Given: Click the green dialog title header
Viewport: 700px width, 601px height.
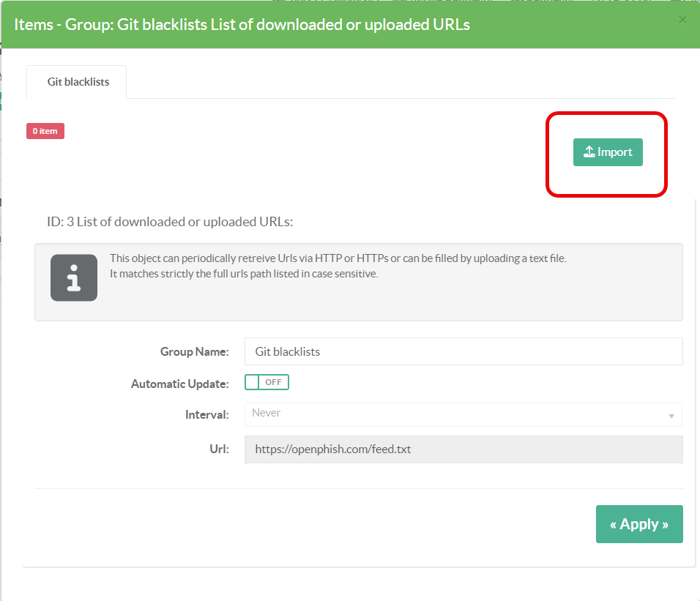Looking at the screenshot, I should pyautogui.click(x=242, y=24).
